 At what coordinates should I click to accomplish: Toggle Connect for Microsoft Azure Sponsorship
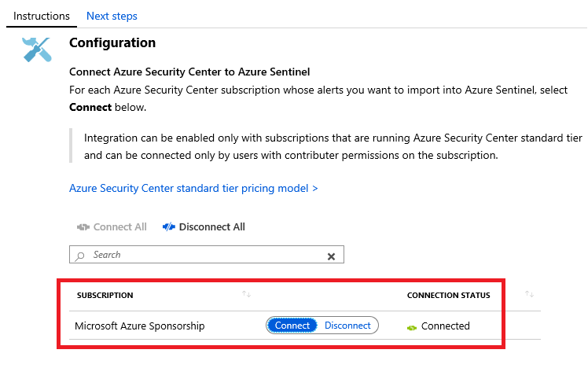tap(292, 326)
